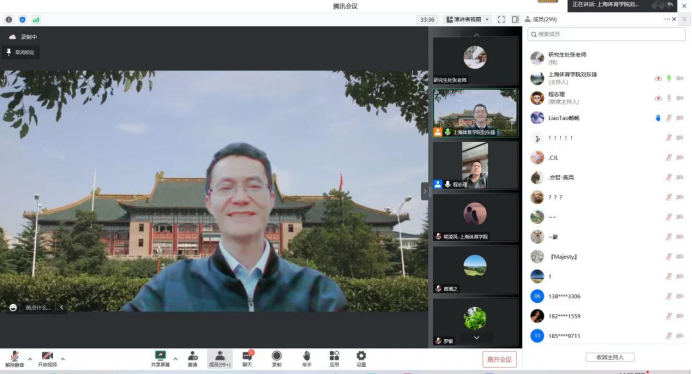Expand the microphone options arrow
This screenshot has width=692, height=374.
30,359
